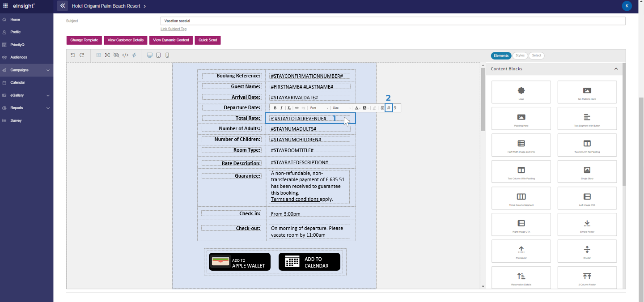Open the text color picker

coord(358,108)
